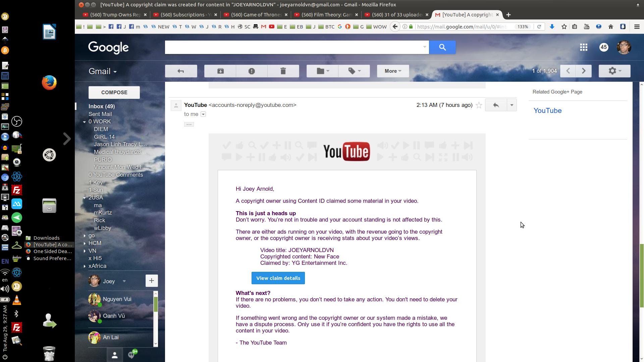The image size is (644, 362).
Task: Expand the HCM label
Action: coord(85,243)
